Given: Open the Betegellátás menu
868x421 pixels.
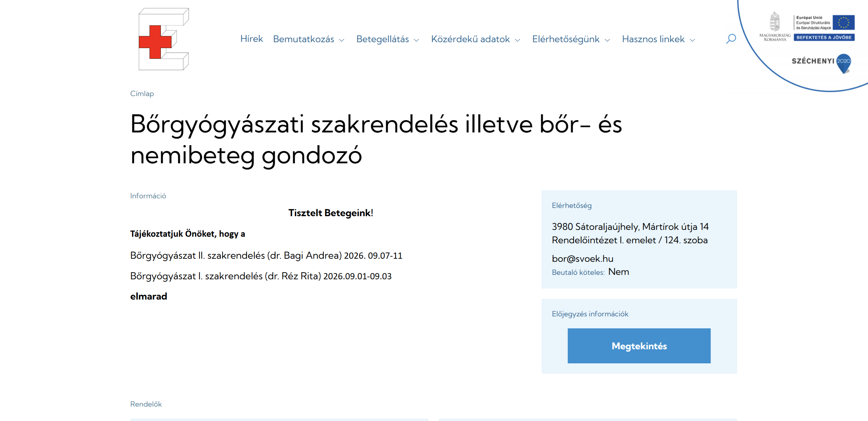Looking at the screenshot, I should pos(383,39).
